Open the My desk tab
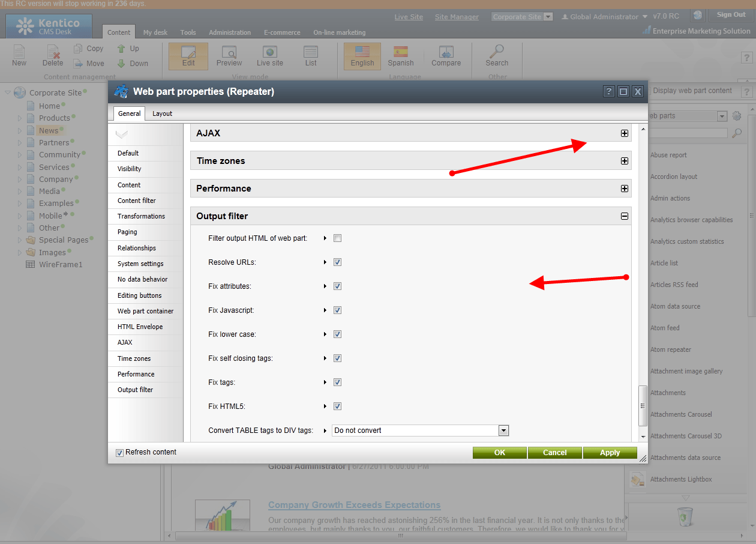756x544 pixels. point(155,32)
